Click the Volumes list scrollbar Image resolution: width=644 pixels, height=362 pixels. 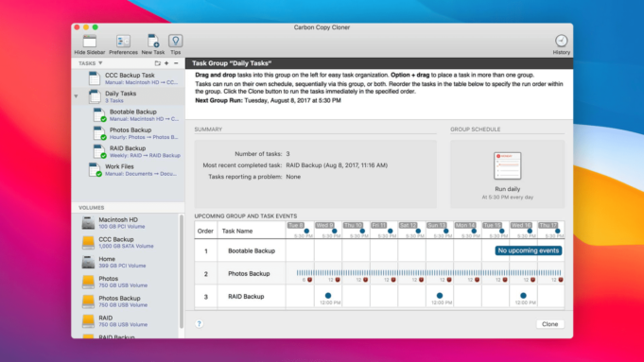click(x=182, y=271)
